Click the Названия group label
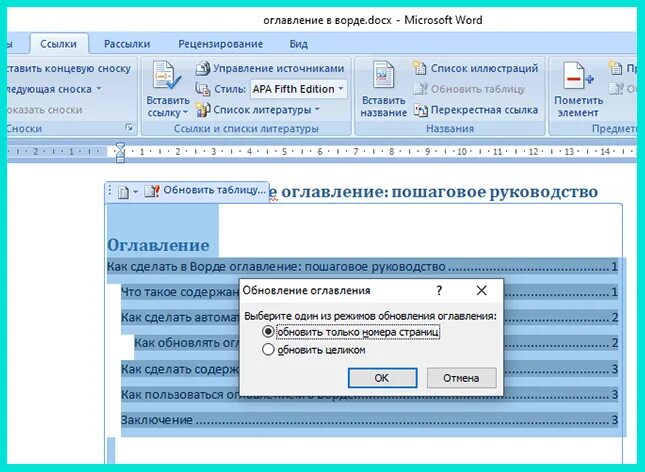This screenshot has height=472, width=645. pyautogui.click(x=450, y=128)
